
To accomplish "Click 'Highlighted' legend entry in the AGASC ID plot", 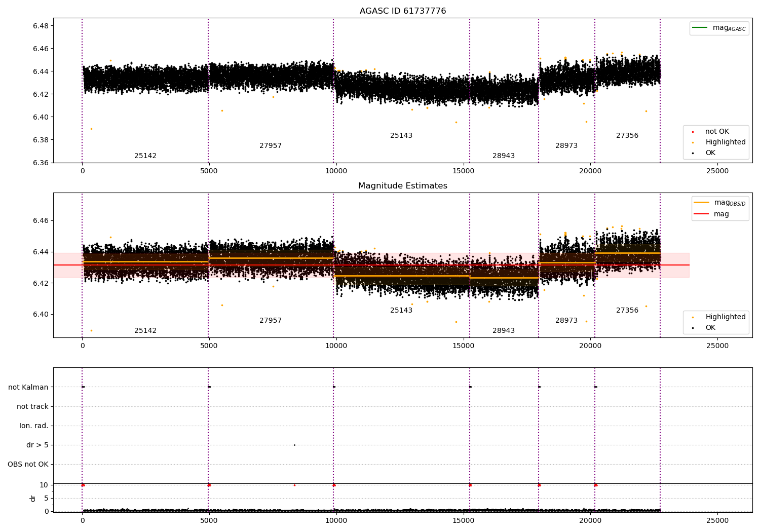I will point(719,142).
